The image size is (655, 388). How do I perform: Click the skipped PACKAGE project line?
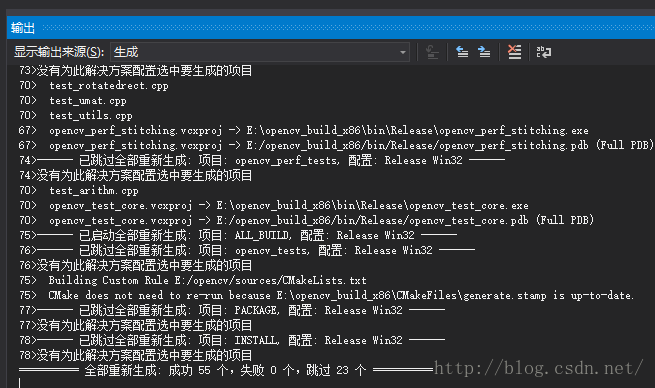[232, 310]
